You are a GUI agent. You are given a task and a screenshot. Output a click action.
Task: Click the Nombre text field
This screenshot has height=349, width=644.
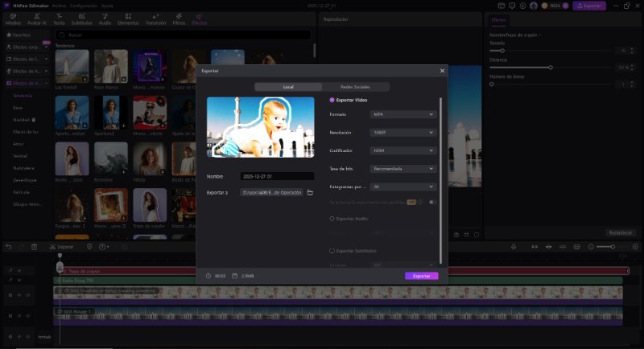click(276, 176)
